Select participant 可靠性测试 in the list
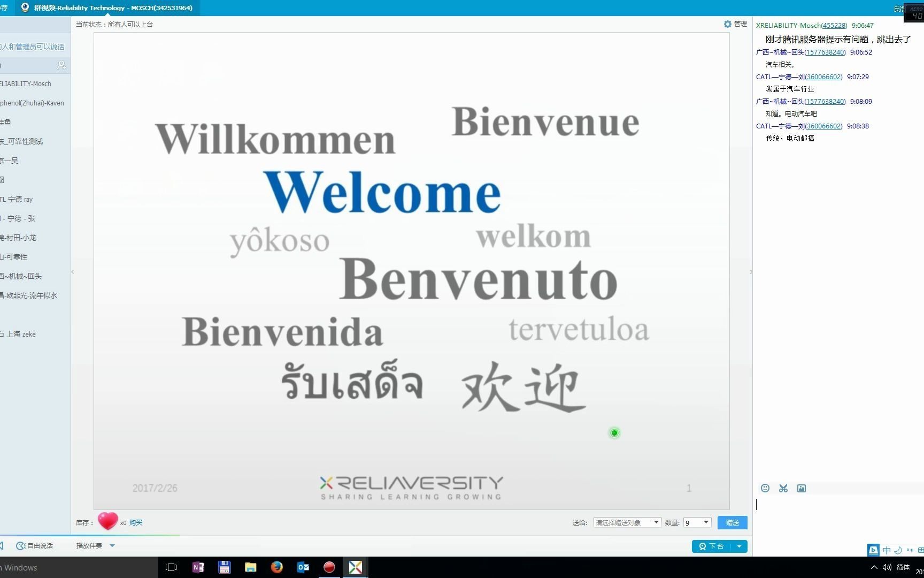 click(x=35, y=141)
